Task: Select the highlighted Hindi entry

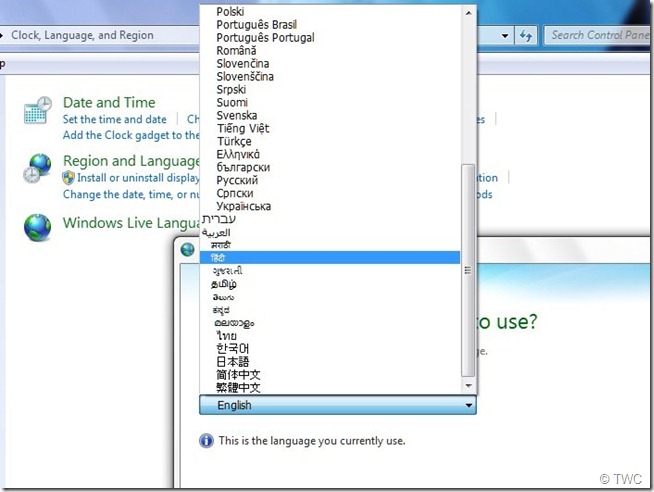Action: coord(331,258)
